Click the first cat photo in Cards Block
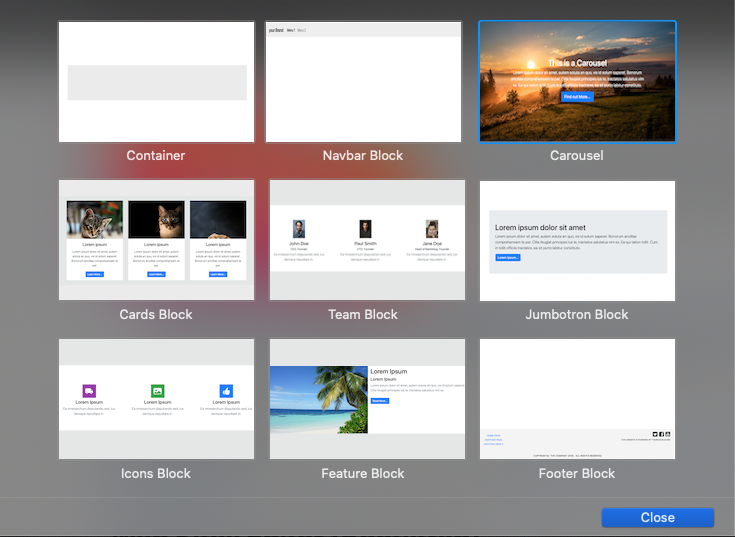This screenshot has width=735, height=537. (x=95, y=219)
